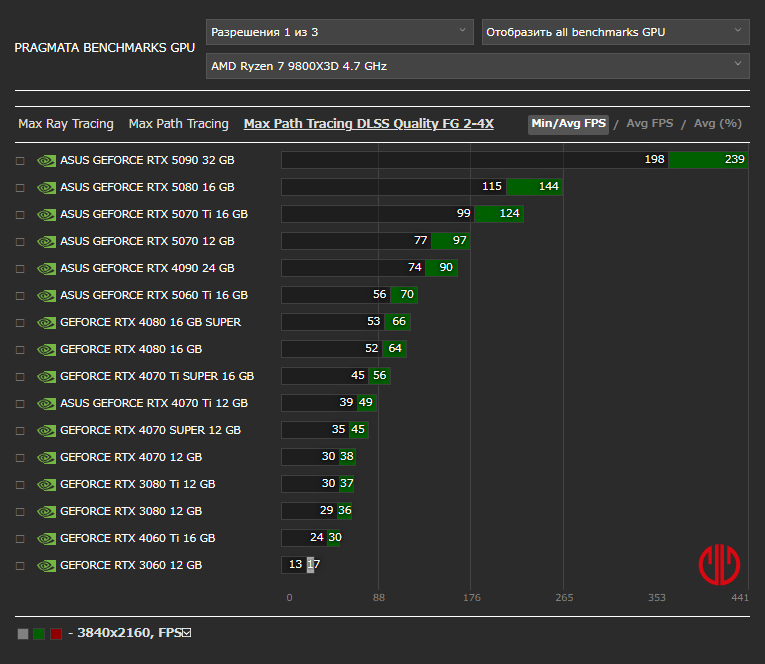Click the red circular site logo
Viewport: 765px width, 664px height.
tap(719, 564)
